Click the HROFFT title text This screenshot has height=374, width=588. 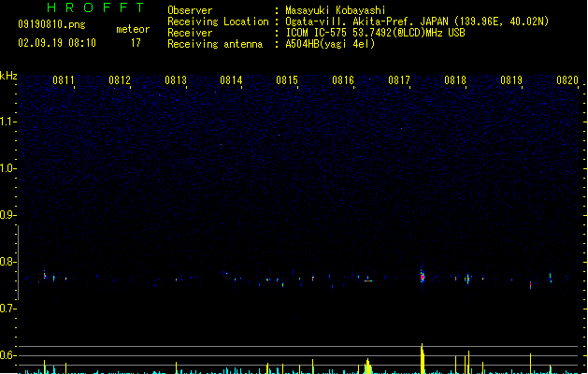pyautogui.click(x=95, y=7)
